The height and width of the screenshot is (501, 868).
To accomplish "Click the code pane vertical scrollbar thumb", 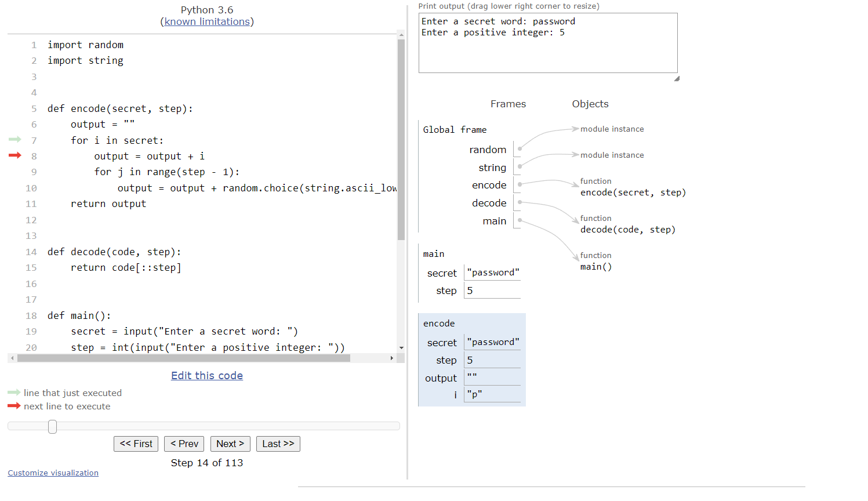I will point(401,139).
